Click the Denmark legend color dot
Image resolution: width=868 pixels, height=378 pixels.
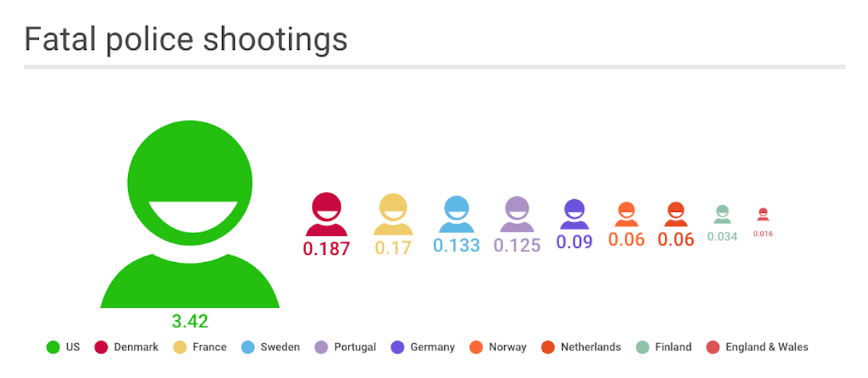(x=101, y=348)
